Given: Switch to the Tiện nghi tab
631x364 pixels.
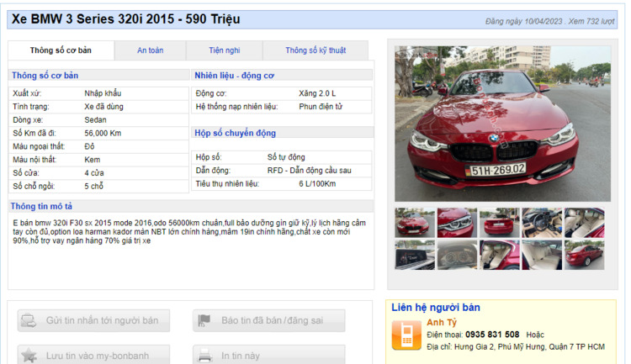Looking at the screenshot, I should pos(224,50).
